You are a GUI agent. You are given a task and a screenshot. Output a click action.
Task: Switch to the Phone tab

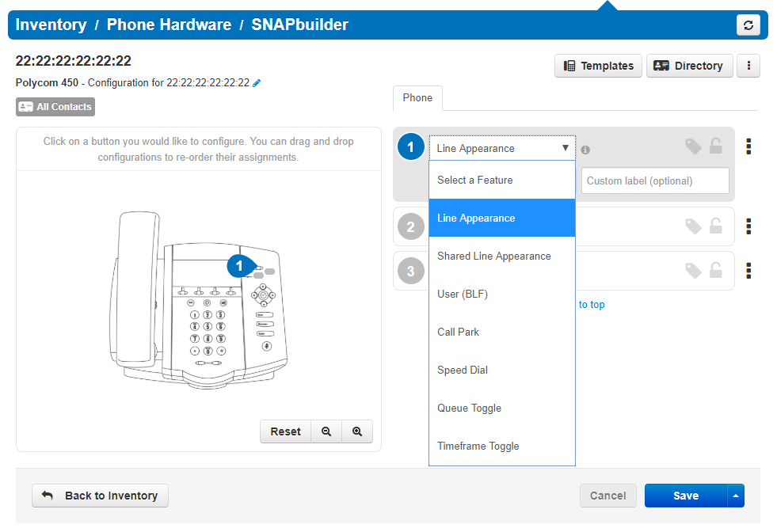click(417, 98)
